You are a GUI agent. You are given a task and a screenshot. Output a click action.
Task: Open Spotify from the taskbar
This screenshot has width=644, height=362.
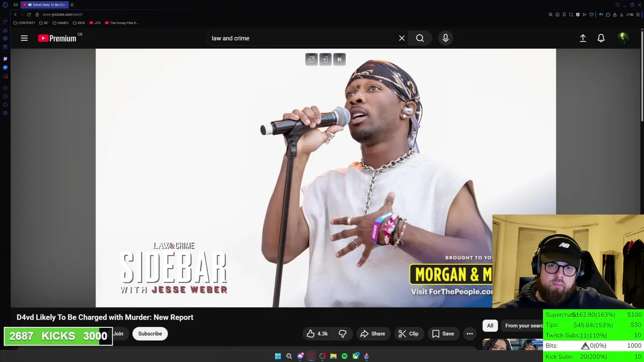point(344,356)
